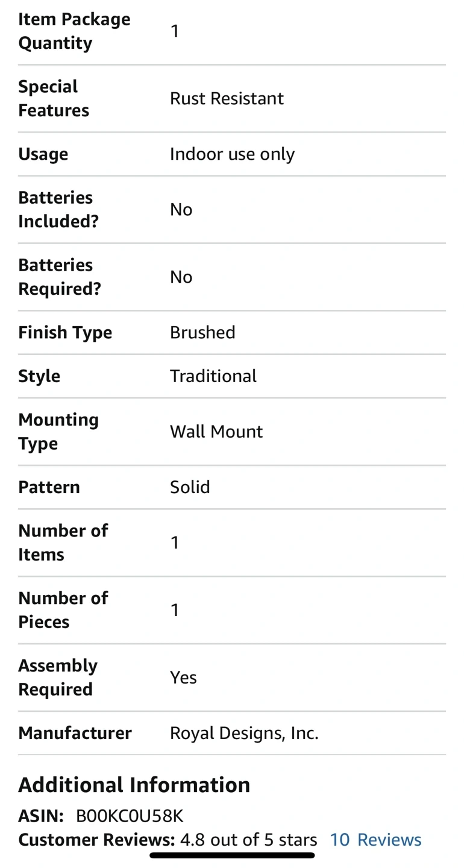This screenshot has width=464, height=868.
Task: Tap the 4.8 out of 5 stars rating
Action: click(248, 840)
